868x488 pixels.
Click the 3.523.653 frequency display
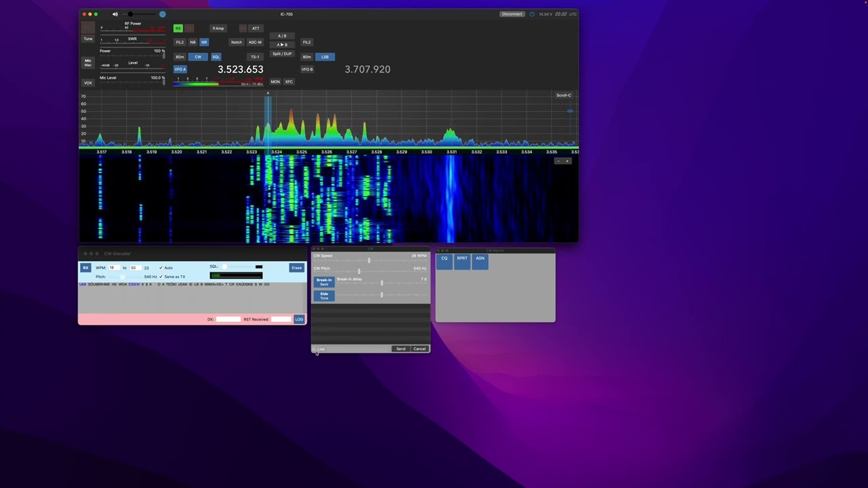point(240,69)
